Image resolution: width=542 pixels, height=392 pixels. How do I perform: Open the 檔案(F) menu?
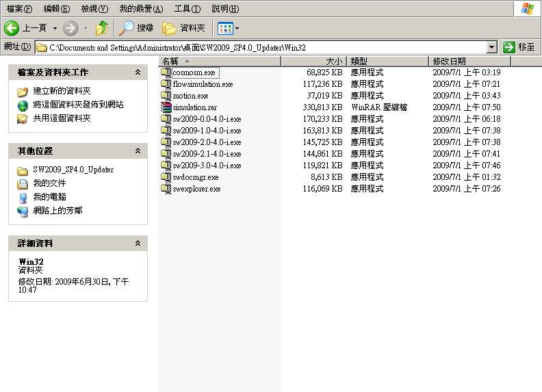click(x=19, y=9)
